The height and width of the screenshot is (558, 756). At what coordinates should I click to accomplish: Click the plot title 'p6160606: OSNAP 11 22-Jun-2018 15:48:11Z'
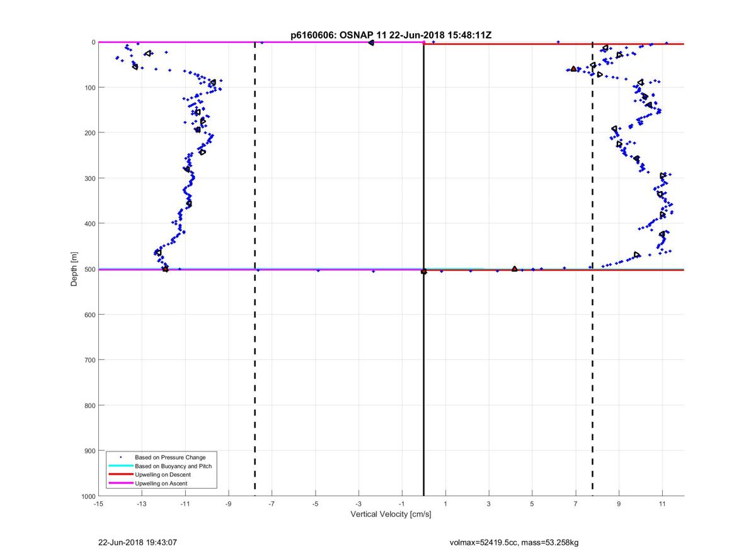[x=391, y=35]
